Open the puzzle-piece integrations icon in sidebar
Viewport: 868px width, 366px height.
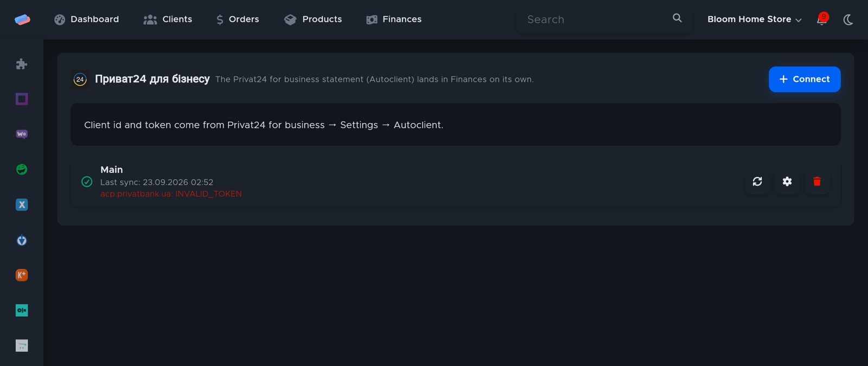click(x=22, y=64)
